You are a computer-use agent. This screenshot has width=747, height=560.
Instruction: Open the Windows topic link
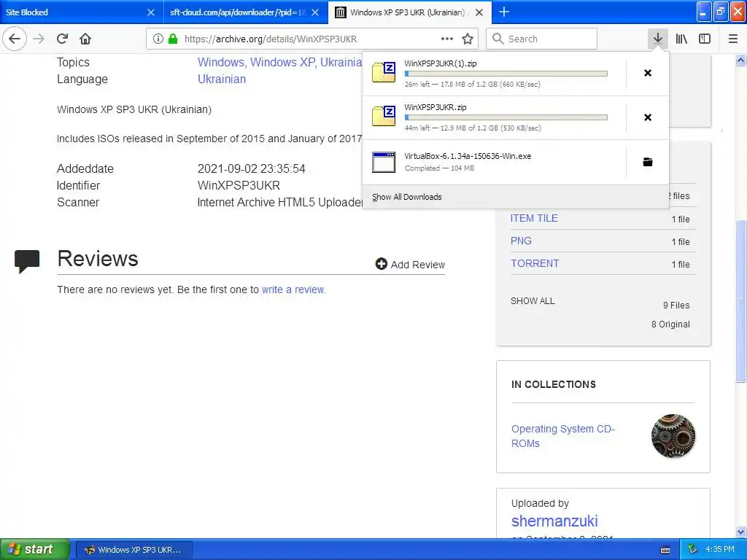220,63
